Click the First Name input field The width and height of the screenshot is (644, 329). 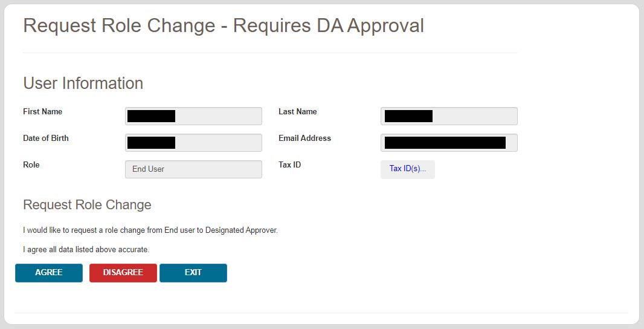pos(193,116)
